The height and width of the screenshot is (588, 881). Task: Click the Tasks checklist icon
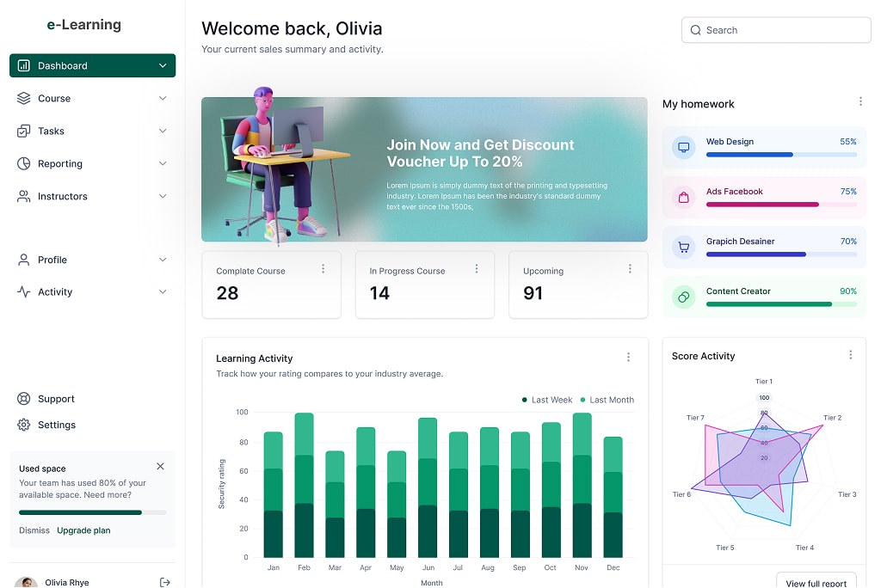[23, 132]
